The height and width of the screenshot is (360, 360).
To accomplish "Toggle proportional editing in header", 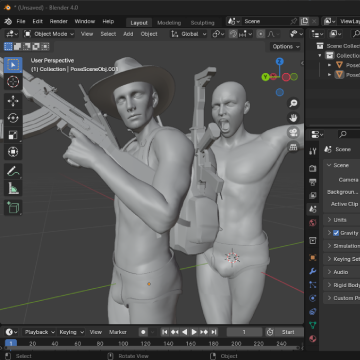I will pyautogui.click(x=261, y=34).
